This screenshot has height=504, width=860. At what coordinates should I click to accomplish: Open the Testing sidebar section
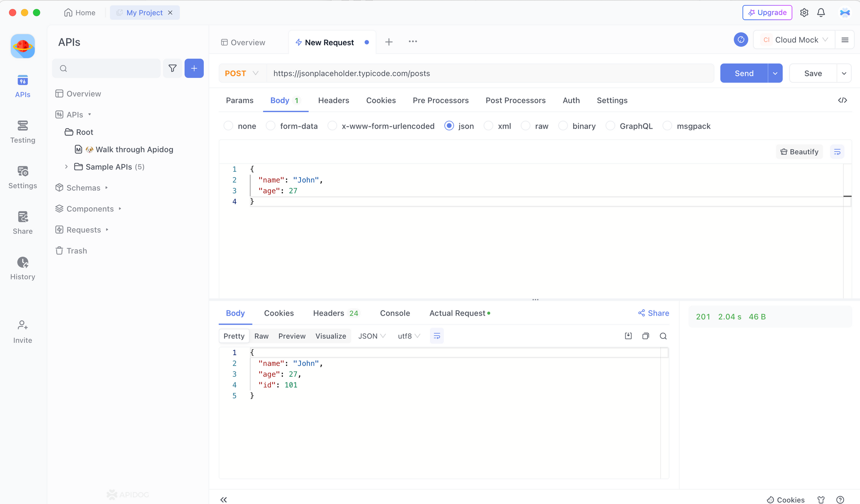[x=23, y=132]
